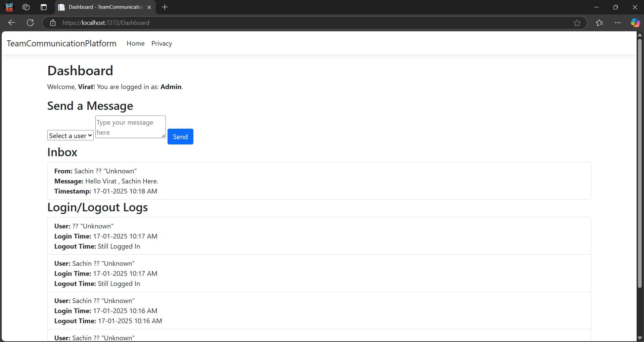The width and height of the screenshot is (644, 342).
Task: Click the page vertical scrollbar thumb
Action: (x=640, y=163)
